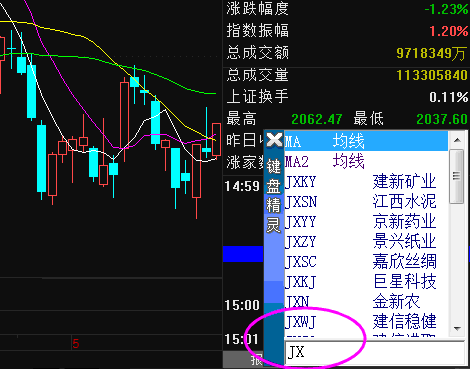Click the JX search input field

click(375, 352)
